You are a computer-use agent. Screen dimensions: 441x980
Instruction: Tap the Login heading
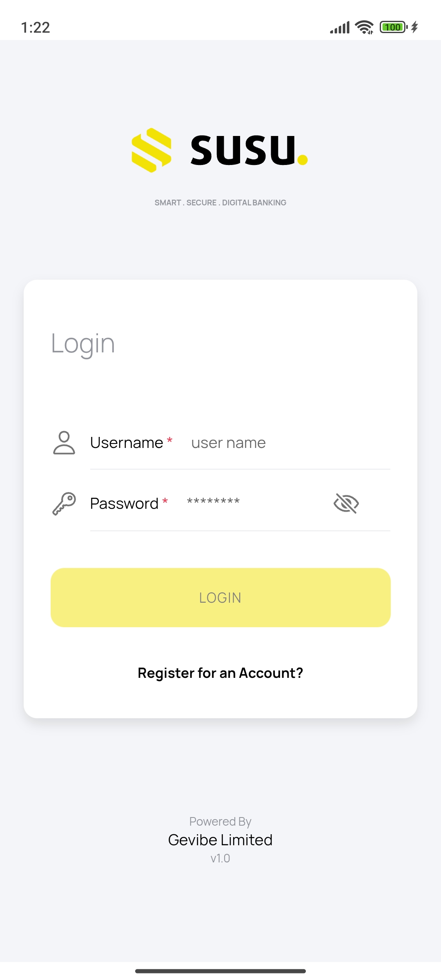pos(83,344)
